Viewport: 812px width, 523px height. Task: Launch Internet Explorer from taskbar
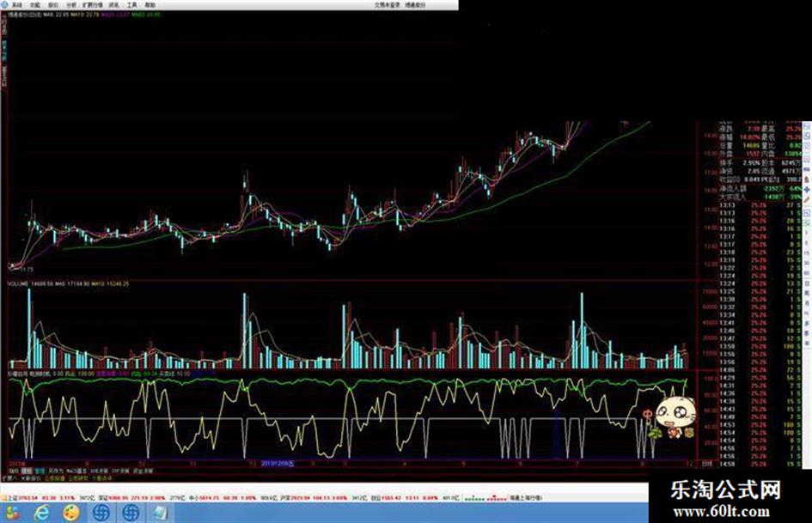(41, 513)
